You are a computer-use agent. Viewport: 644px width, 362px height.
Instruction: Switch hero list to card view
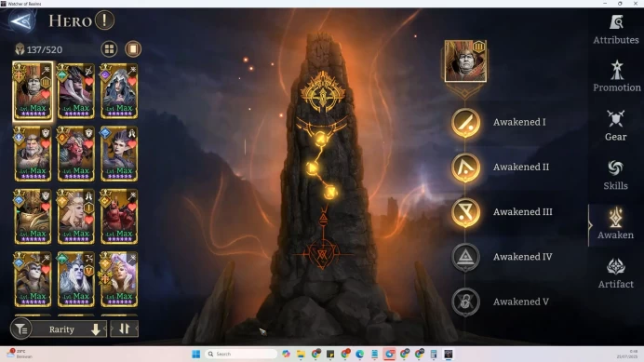(133, 49)
